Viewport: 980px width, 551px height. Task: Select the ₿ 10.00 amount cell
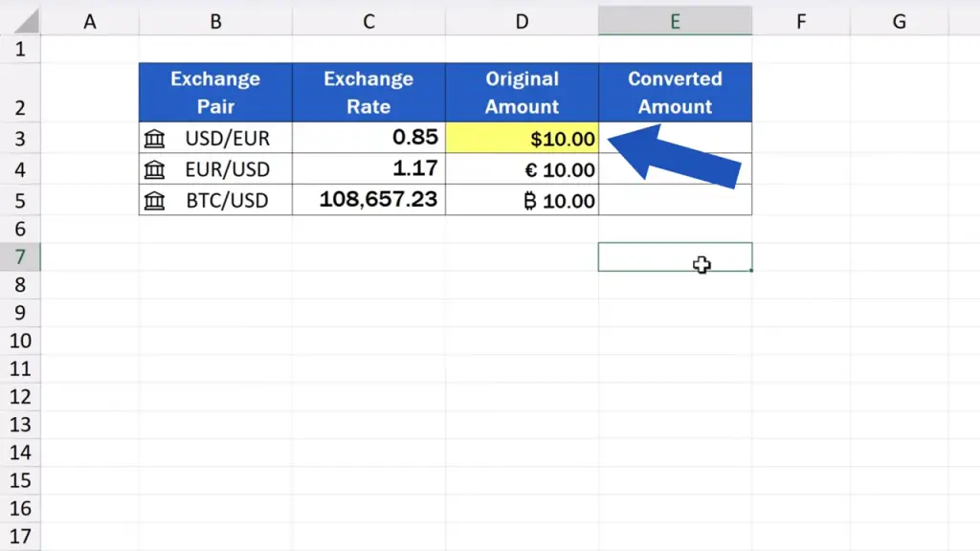[x=523, y=201]
